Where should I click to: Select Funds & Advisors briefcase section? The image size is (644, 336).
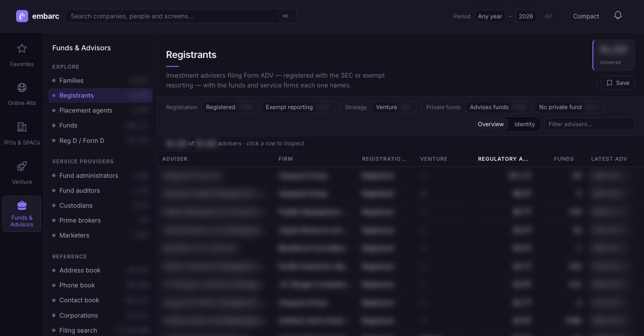pos(22,214)
